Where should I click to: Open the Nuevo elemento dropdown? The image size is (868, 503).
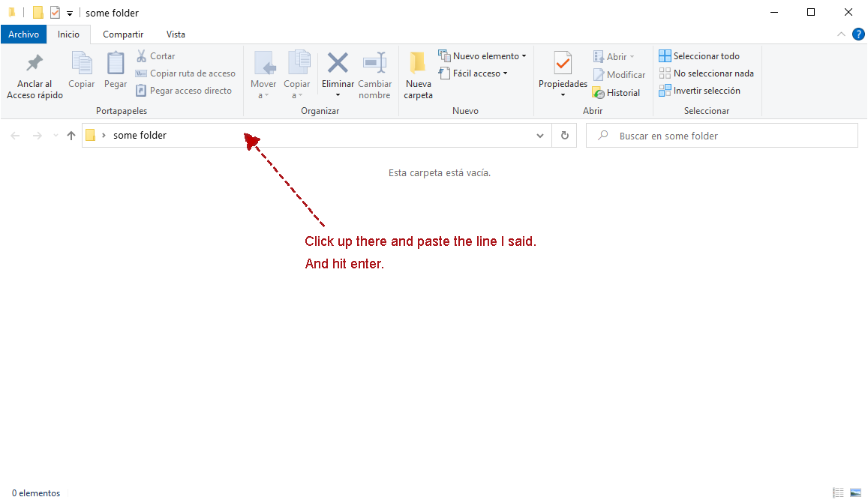(x=482, y=56)
